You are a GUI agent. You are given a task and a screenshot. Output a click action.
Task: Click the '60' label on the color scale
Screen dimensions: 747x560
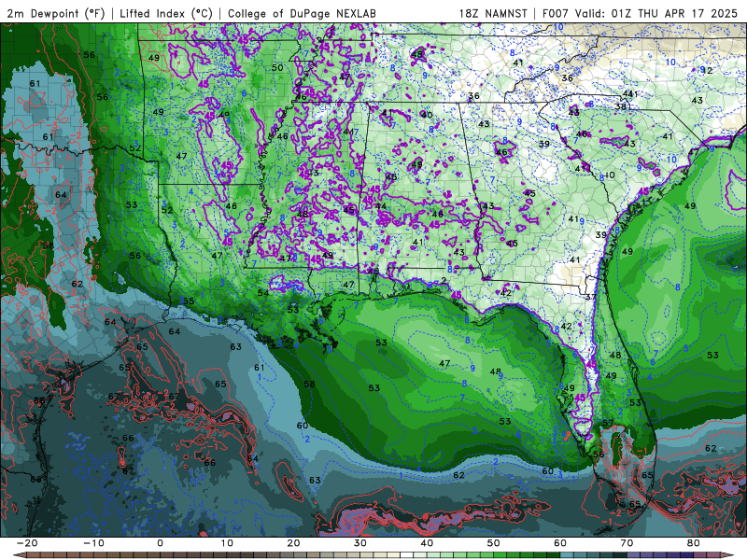click(x=560, y=543)
